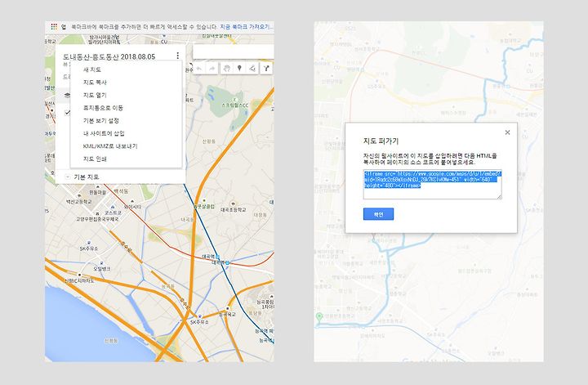
Task: Open the Chrome apps grid icon
Action: (54, 27)
